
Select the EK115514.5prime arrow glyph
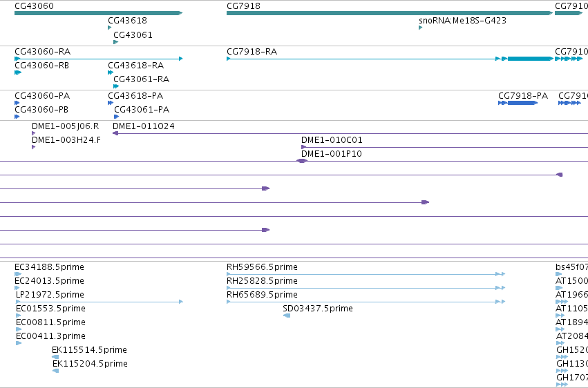point(55,357)
